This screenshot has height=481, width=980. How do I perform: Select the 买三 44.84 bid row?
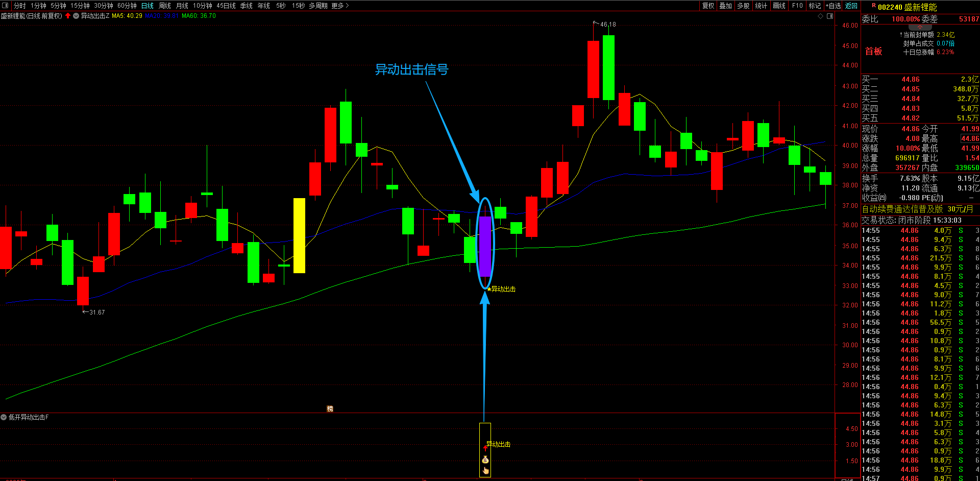click(x=920, y=99)
